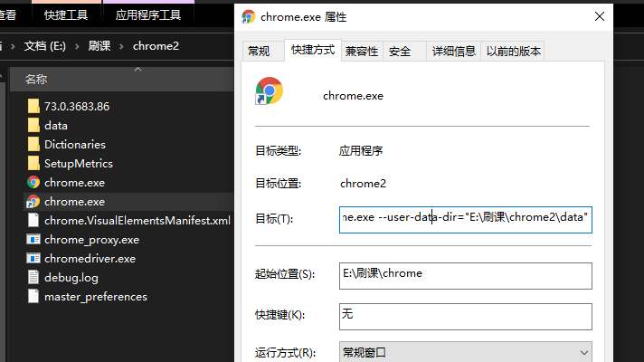The width and height of the screenshot is (644, 362).
Task: Click the Dictionaries folder icon
Action: click(33, 144)
